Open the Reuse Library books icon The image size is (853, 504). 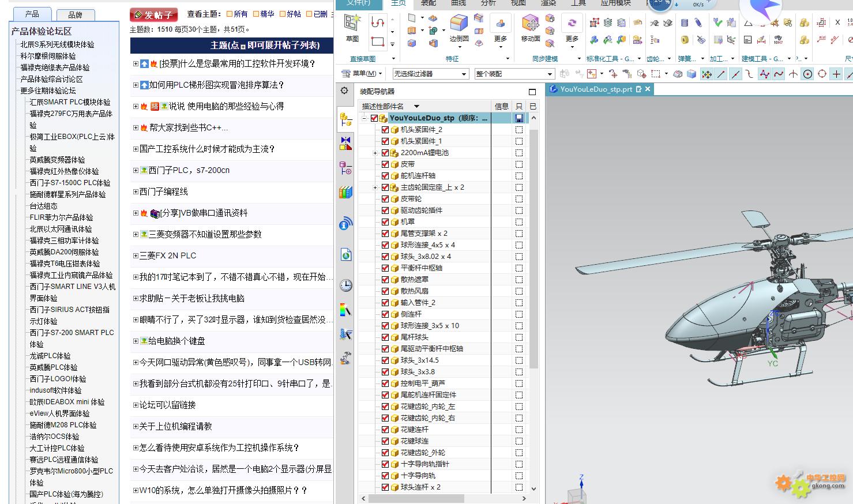point(345,192)
